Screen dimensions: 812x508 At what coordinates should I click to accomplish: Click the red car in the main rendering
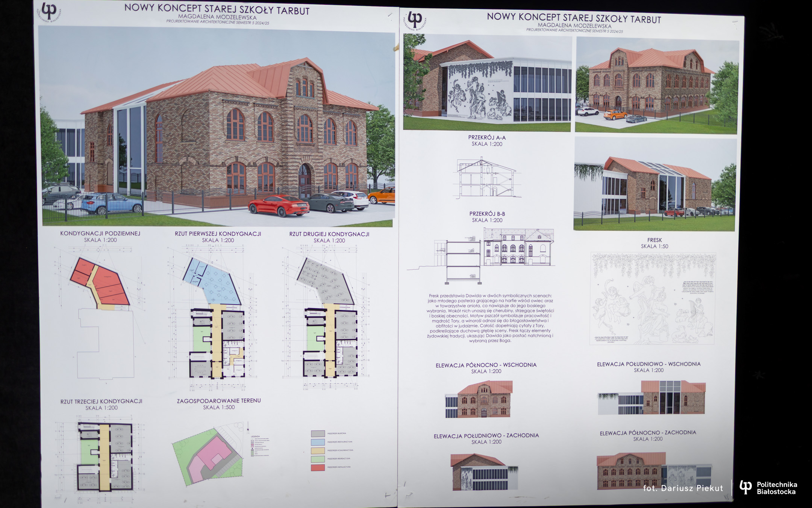(278, 205)
